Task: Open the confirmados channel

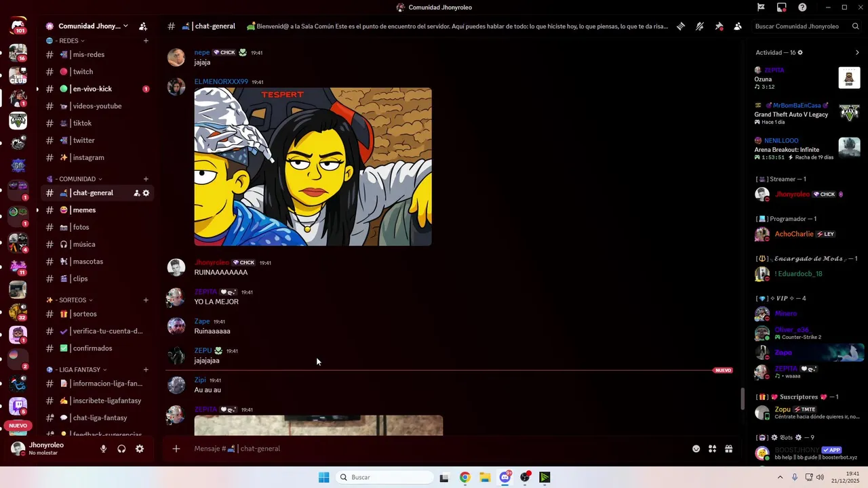Action: click(98, 348)
